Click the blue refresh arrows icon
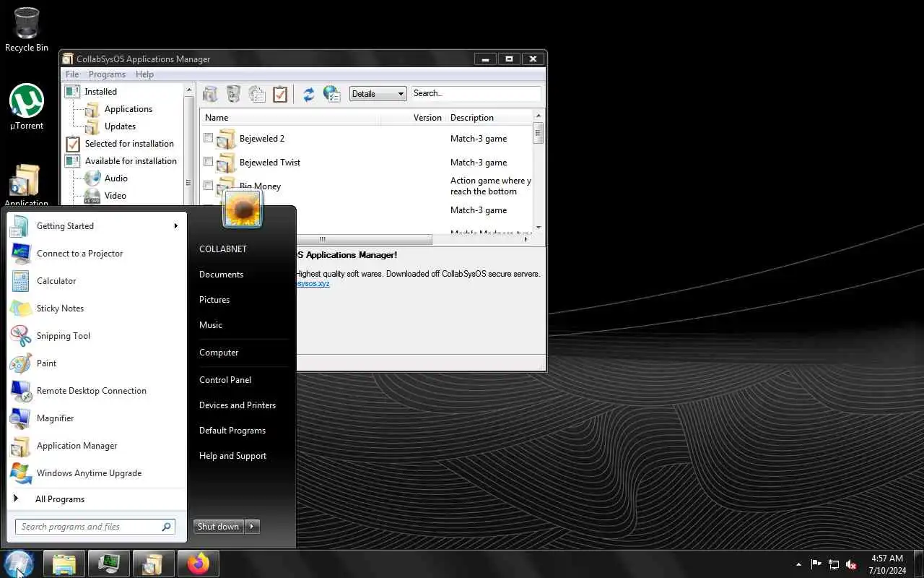Screen dimensions: 924x578 [308, 93]
